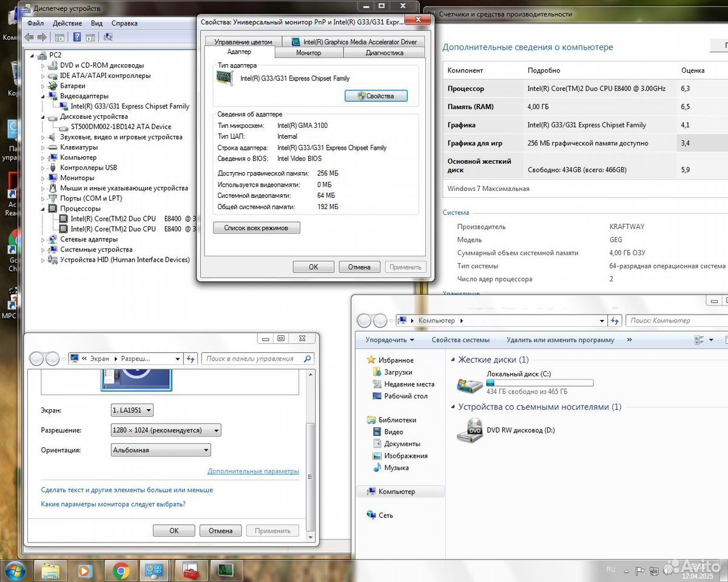This screenshot has height=582, width=728.
Task: Open Файл menu in Device Manager
Action: click(35, 23)
